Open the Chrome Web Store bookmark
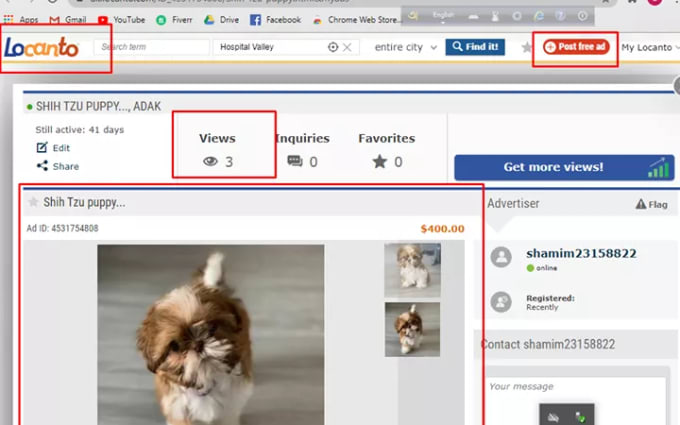The width and height of the screenshot is (680, 425). 356,20
